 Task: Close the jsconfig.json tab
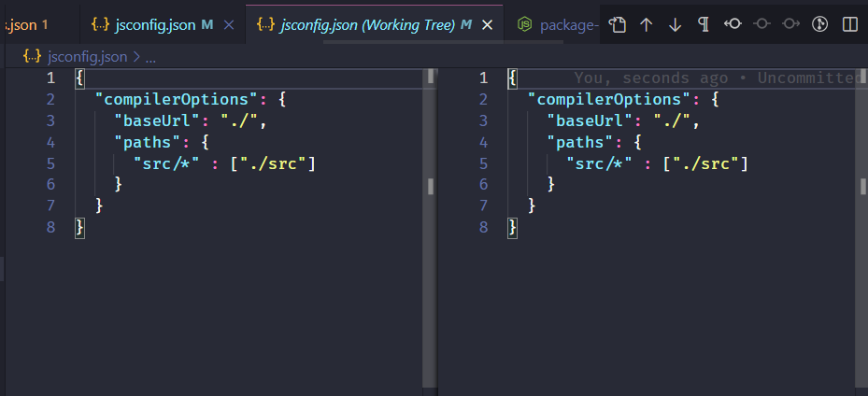[x=229, y=25]
